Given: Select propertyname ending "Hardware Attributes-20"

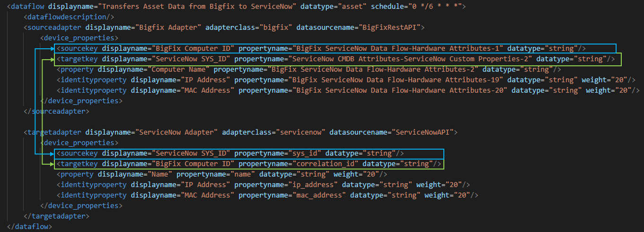Looking at the screenshot, I should pos(399,90).
